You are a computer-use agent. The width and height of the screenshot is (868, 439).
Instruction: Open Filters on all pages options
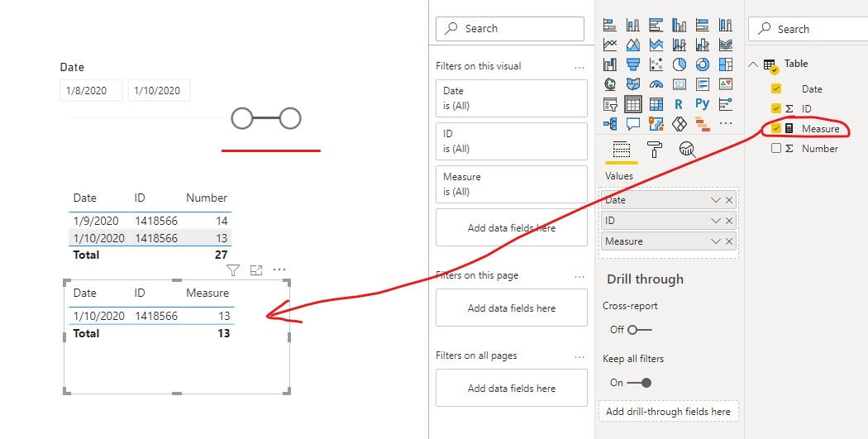(579, 357)
